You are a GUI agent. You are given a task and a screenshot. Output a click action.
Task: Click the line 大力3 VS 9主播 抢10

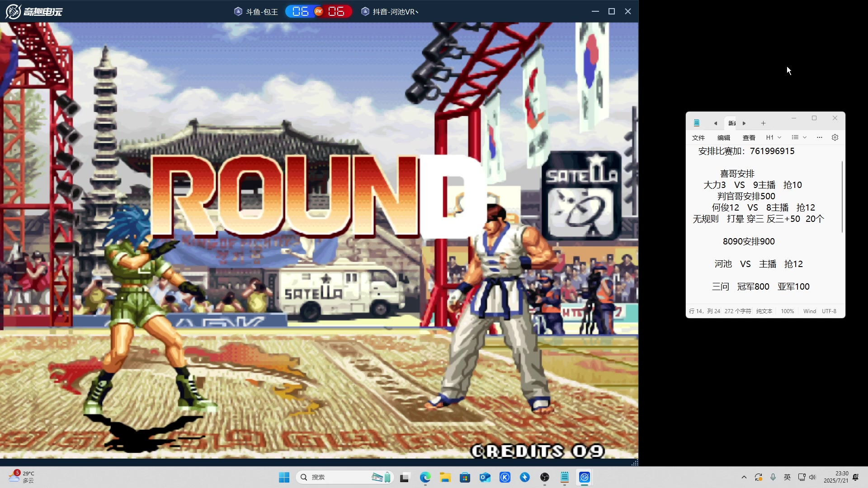tap(752, 185)
